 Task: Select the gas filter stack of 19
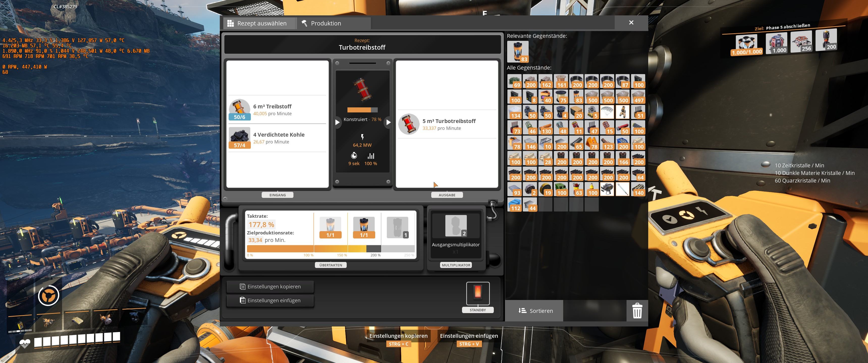click(546, 189)
